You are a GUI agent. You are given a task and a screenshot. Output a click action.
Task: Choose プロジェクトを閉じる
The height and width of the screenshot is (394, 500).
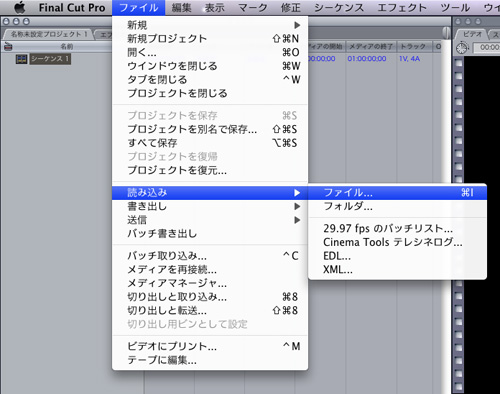[x=210, y=93]
